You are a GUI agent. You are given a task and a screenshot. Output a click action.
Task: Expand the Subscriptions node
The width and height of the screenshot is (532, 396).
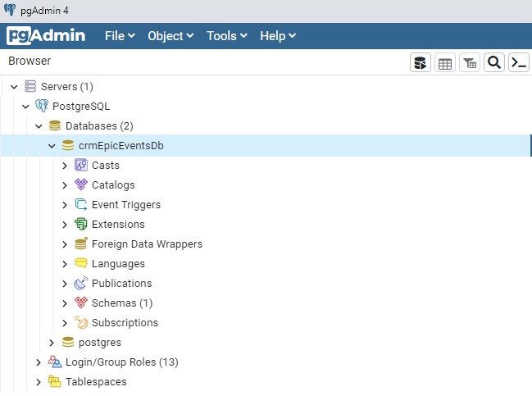[65, 323]
